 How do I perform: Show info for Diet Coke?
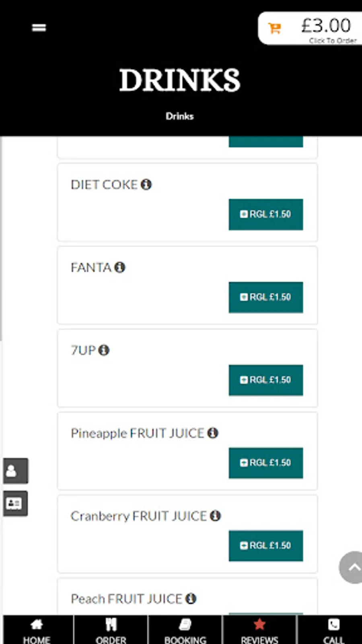[146, 184]
